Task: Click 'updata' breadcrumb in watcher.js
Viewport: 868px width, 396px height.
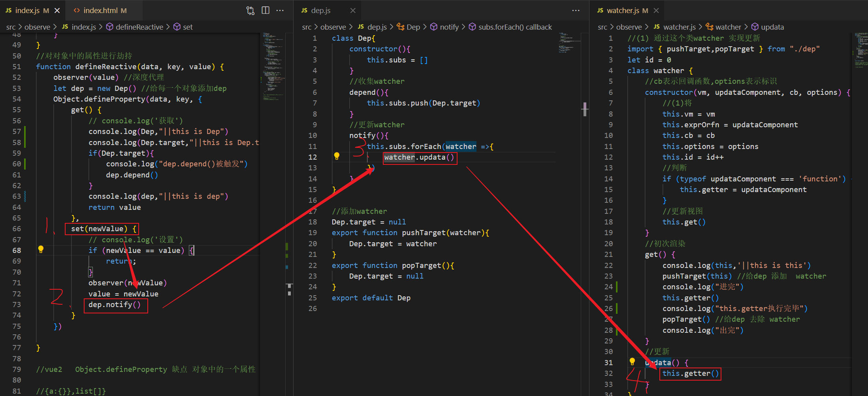Action: [772, 27]
